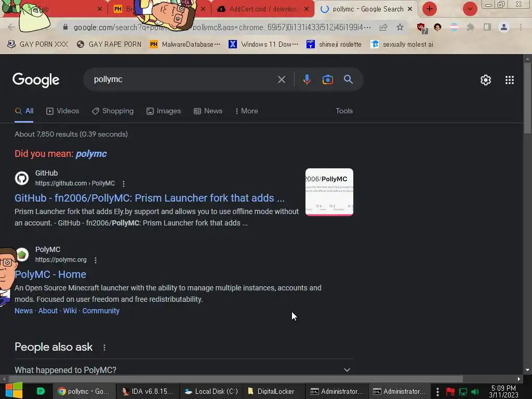Open options for the polymc.org result
This screenshot has height=399, width=532.
(96, 260)
